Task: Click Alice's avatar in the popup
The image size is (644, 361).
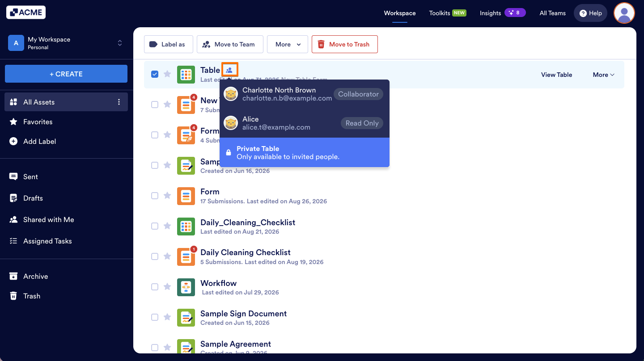Action: click(x=231, y=123)
